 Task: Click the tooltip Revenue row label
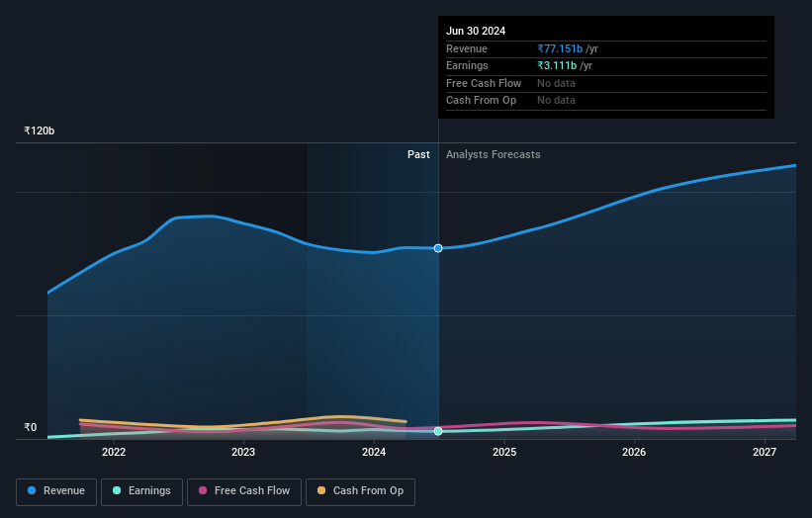pos(467,48)
